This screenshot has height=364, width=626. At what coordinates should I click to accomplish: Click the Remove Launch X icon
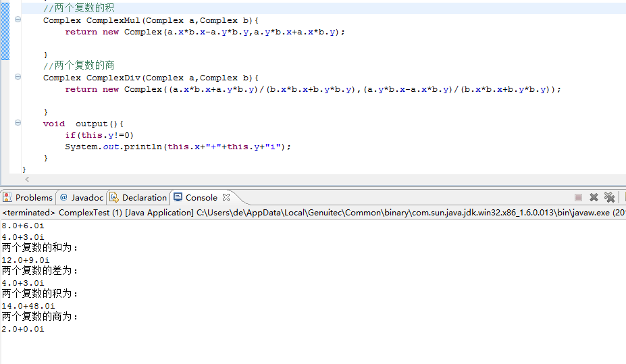[594, 197]
